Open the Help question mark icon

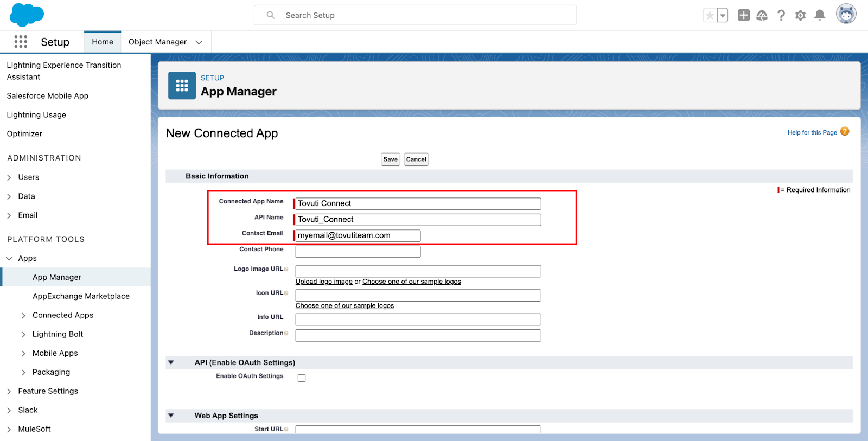point(781,15)
